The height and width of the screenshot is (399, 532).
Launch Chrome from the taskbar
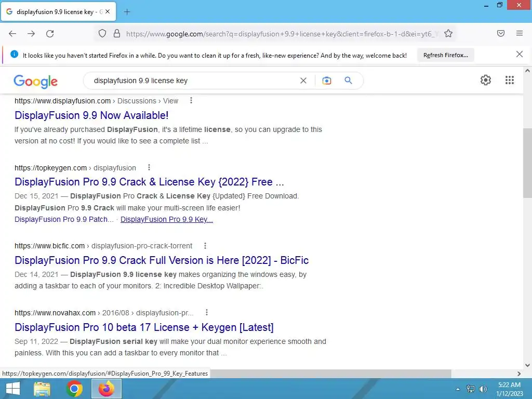pos(74,389)
